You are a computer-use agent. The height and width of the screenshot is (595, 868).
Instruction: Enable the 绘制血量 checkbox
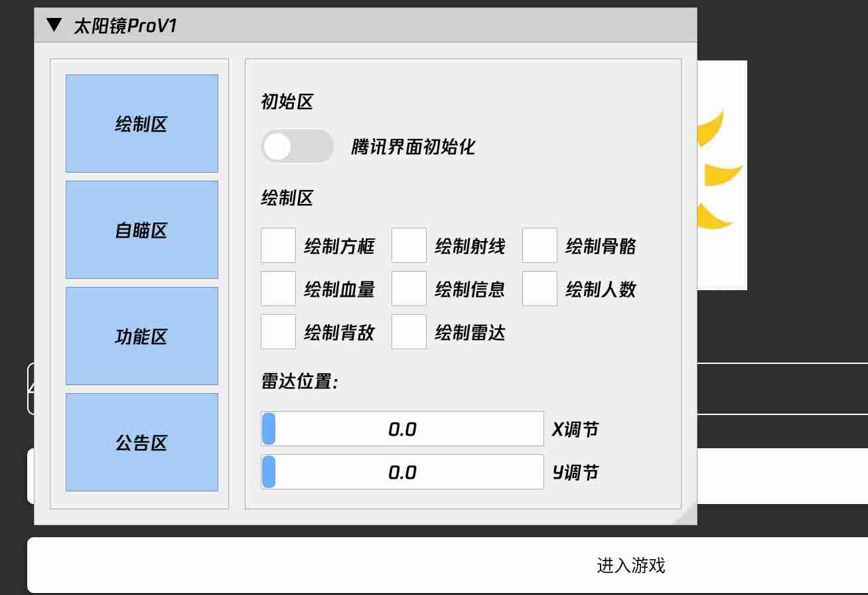[278, 289]
